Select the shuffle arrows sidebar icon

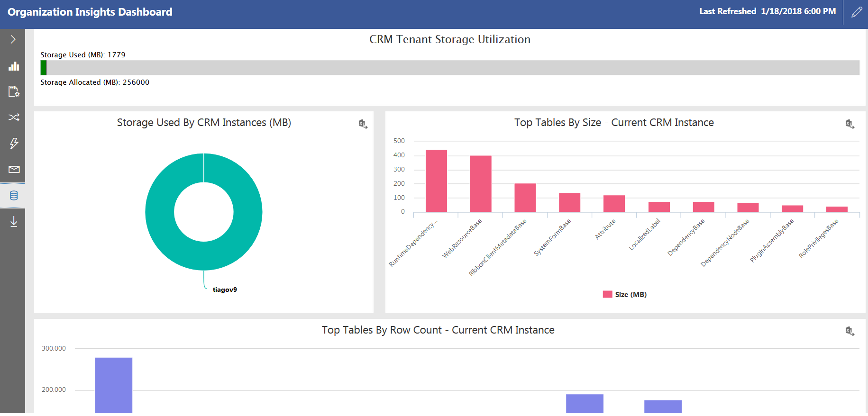click(13, 117)
